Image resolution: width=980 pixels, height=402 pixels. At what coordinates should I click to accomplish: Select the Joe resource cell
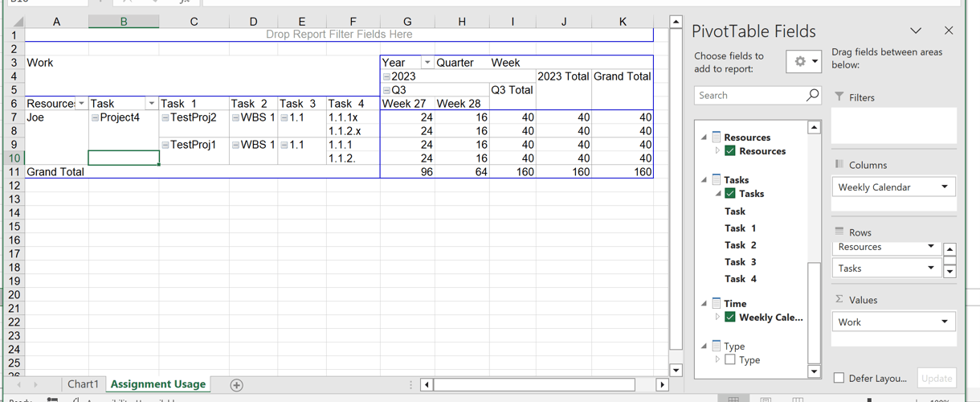[x=56, y=117]
